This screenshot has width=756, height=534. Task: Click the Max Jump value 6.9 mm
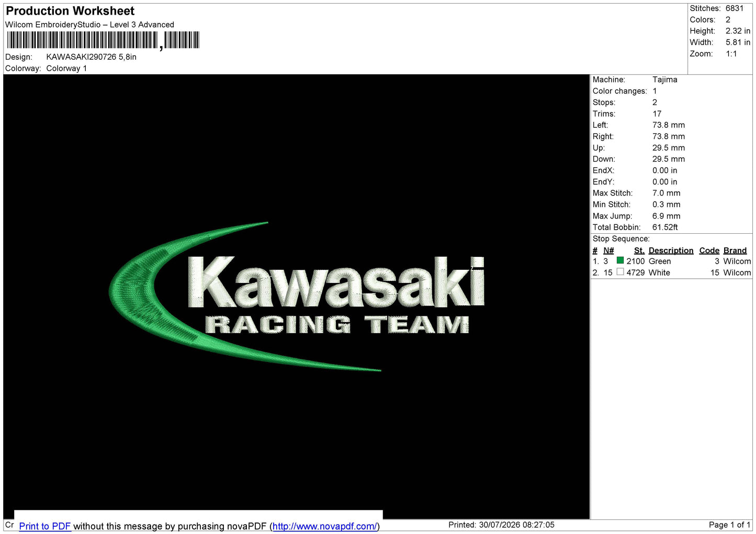coord(666,216)
